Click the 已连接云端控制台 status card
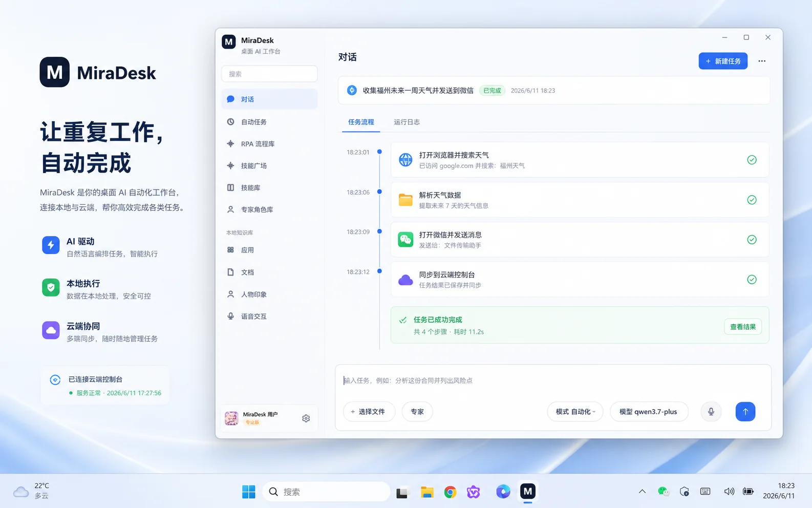Image resolution: width=812 pixels, height=508 pixels. (105, 386)
